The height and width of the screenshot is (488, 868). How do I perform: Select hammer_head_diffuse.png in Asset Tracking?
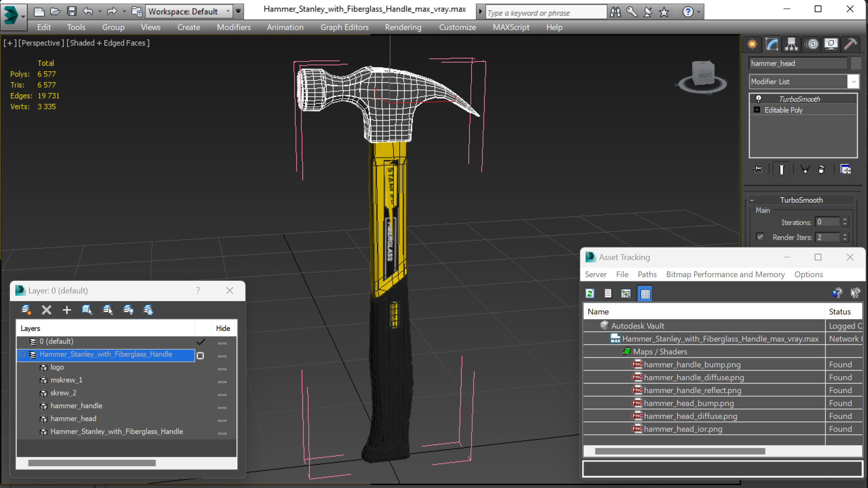pyautogui.click(x=690, y=416)
